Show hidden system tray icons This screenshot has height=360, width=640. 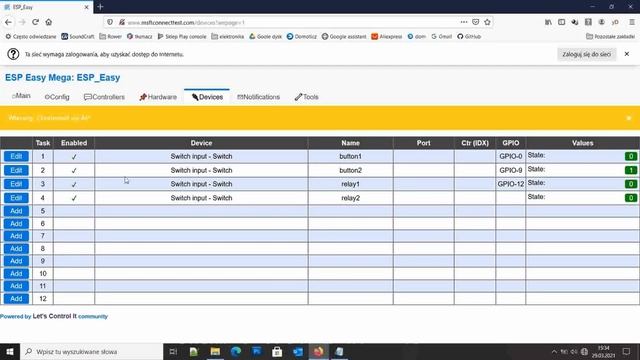[554, 351]
